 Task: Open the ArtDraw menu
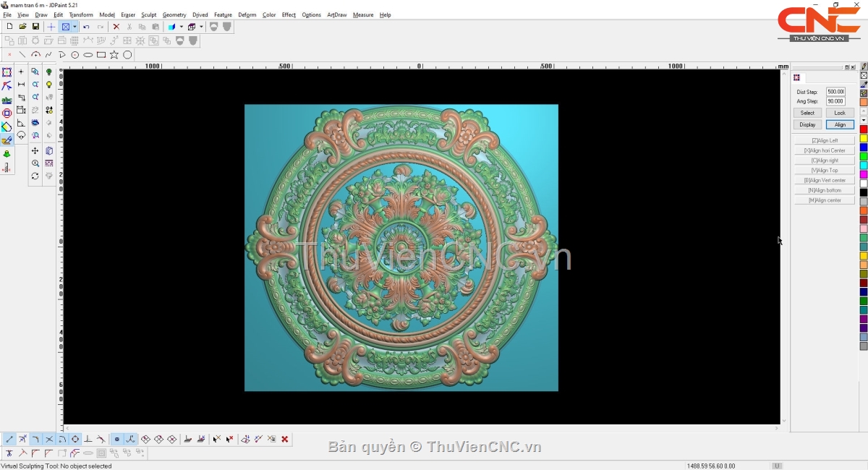[x=336, y=14]
